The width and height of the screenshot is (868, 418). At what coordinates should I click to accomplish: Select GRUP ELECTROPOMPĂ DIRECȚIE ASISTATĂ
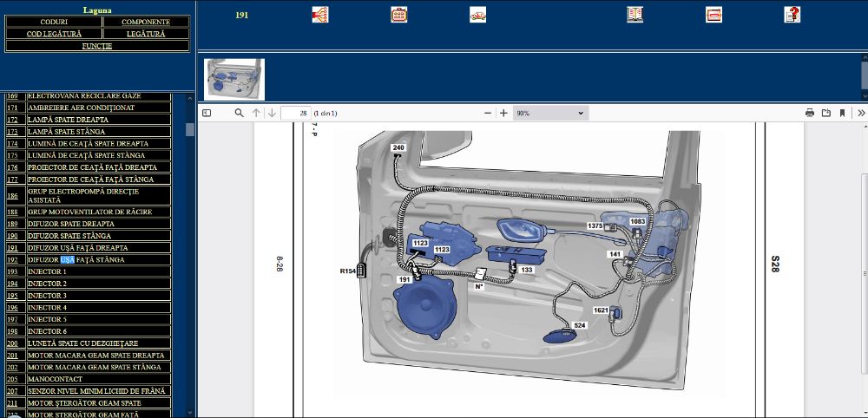coord(99,196)
